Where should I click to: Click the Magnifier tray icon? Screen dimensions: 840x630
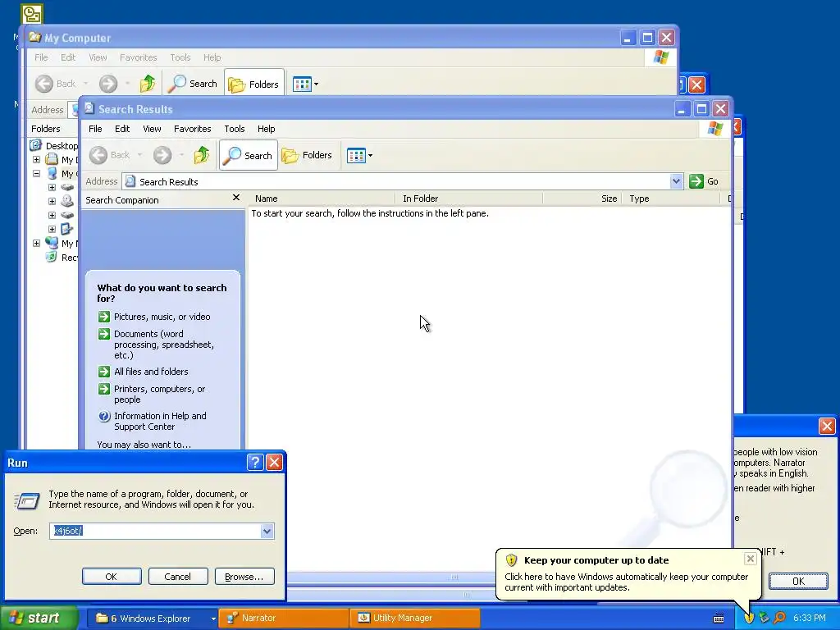click(x=780, y=619)
